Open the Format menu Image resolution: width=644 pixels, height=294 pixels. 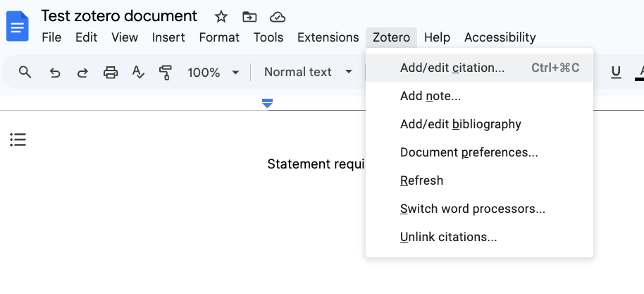[219, 37]
